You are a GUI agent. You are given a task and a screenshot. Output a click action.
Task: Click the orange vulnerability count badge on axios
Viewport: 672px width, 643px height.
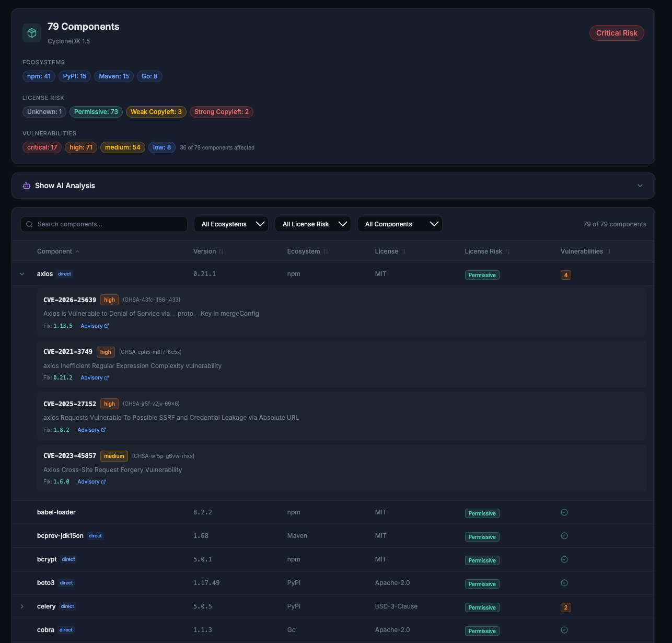[566, 274]
